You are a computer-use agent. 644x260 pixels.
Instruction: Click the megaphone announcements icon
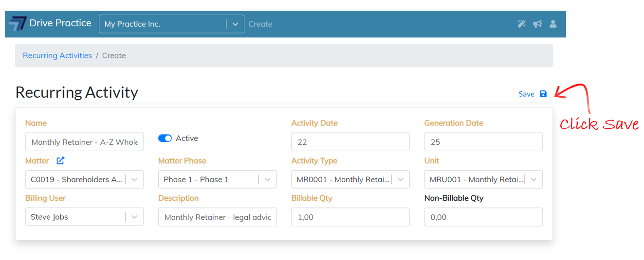537,24
